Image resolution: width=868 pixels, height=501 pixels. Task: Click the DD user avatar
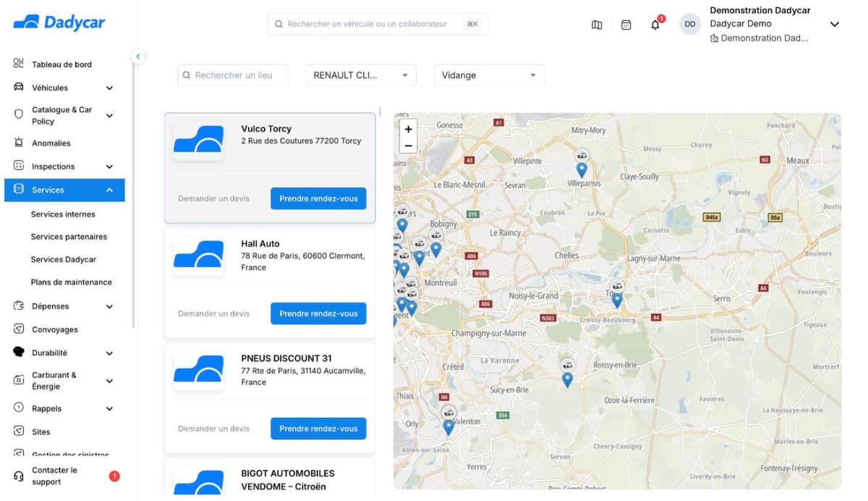(x=690, y=24)
